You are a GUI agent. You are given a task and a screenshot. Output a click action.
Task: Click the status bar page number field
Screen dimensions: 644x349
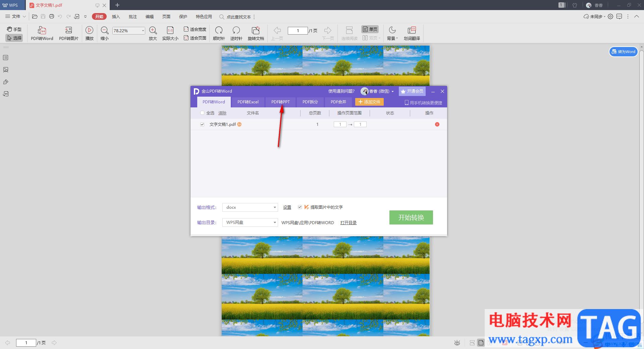pyautogui.click(x=26, y=343)
